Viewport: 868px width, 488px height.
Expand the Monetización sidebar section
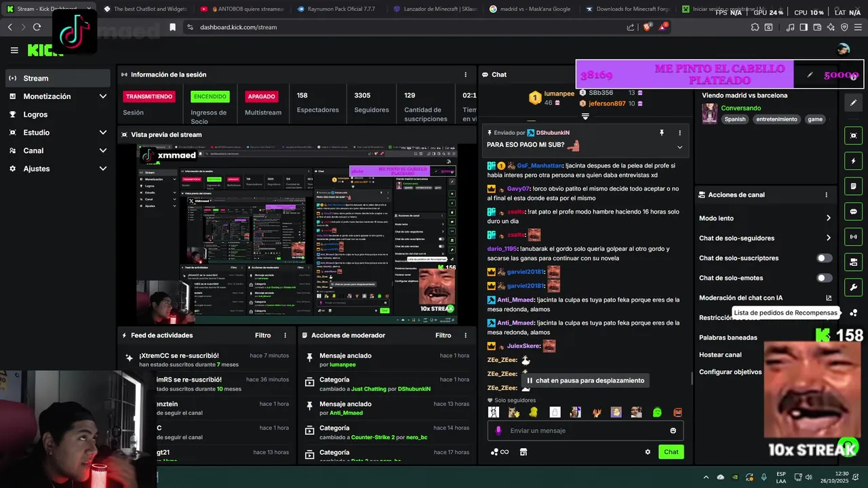pos(103,96)
